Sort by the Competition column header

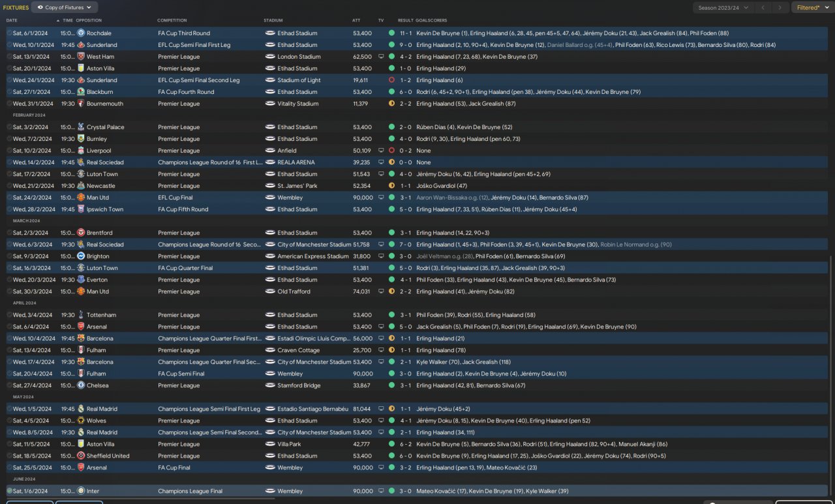(172, 20)
